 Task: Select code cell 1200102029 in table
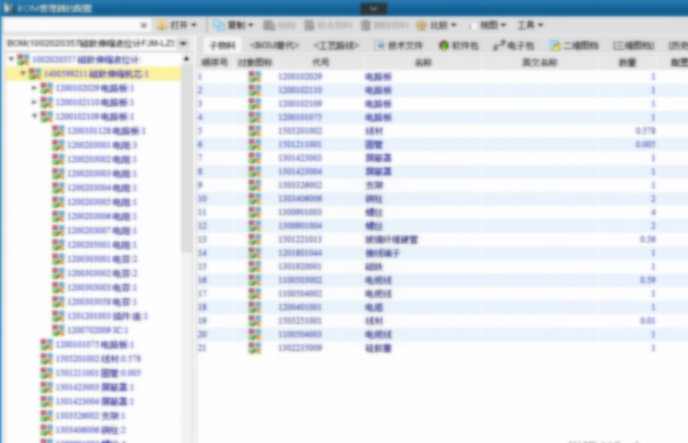pyautogui.click(x=300, y=76)
